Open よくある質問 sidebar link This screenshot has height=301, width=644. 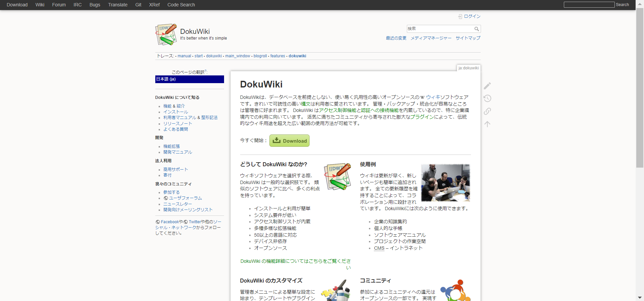(x=176, y=129)
